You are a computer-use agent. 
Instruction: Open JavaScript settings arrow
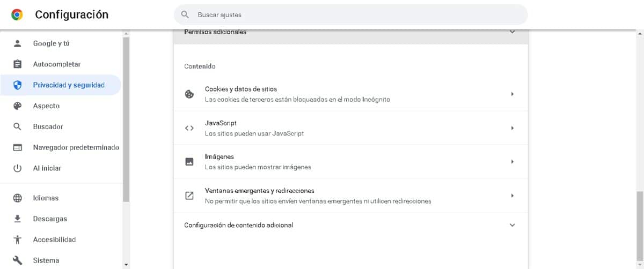point(512,128)
